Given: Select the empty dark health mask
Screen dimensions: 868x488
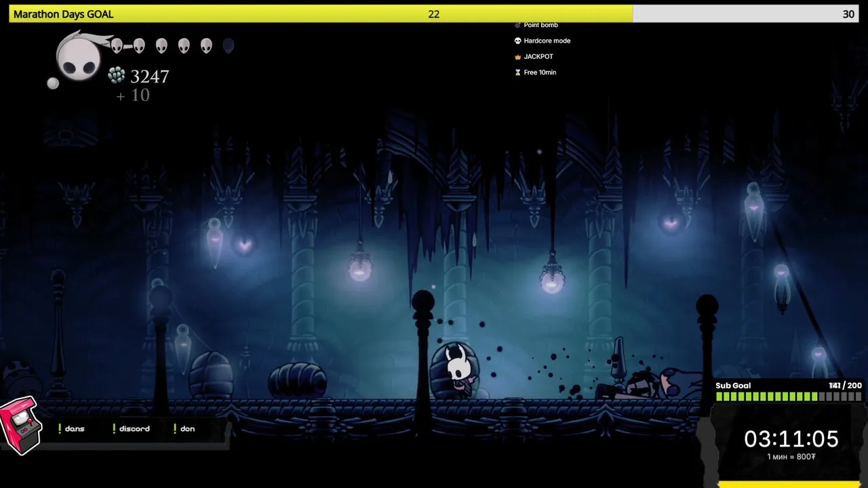Looking at the screenshot, I should click(x=229, y=45).
